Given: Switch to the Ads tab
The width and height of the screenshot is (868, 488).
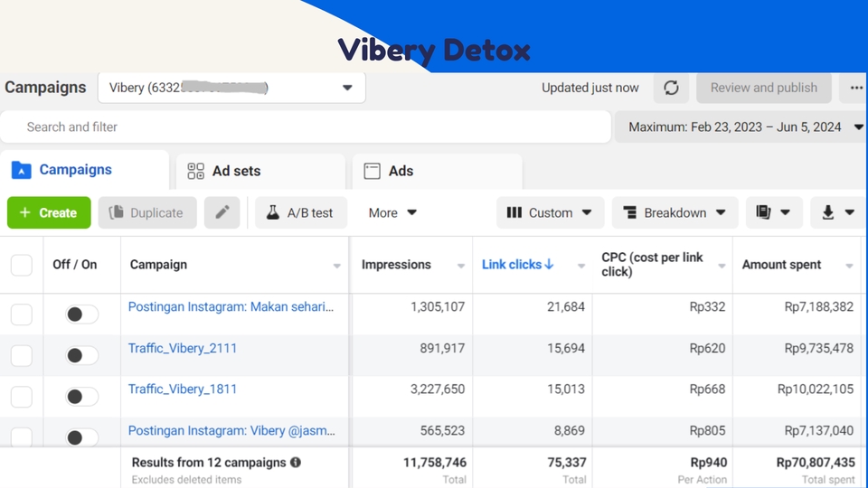Looking at the screenshot, I should 437,172.
